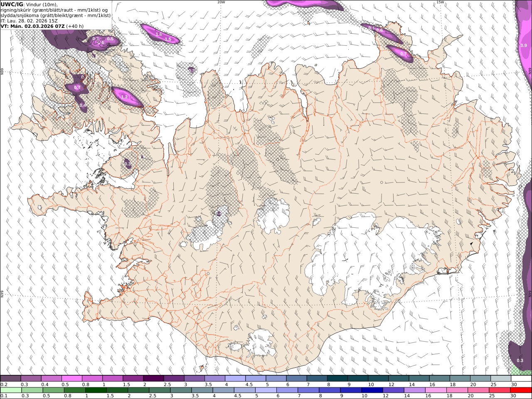Click the lower legend swatch between 16 and 18
The width and height of the screenshot is (532, 399).
pos(436,390)
